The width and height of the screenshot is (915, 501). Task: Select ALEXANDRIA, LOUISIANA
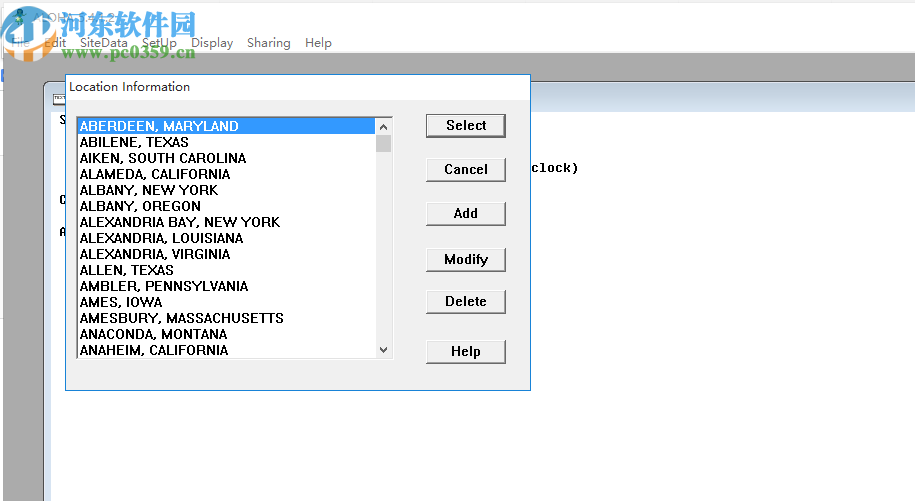pyautogui.click(x=226, y=239)
